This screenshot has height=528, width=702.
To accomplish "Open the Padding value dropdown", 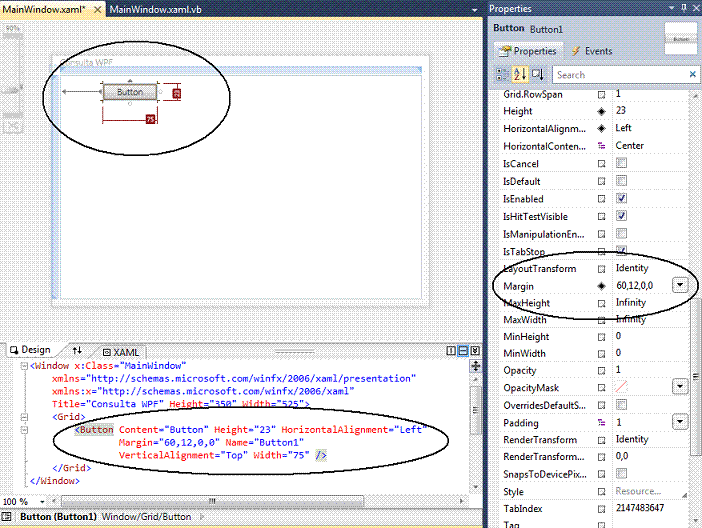I will [680, 421].
